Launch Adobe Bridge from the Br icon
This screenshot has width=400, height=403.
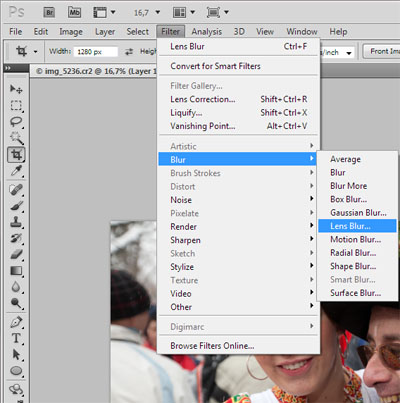[49, 12]
